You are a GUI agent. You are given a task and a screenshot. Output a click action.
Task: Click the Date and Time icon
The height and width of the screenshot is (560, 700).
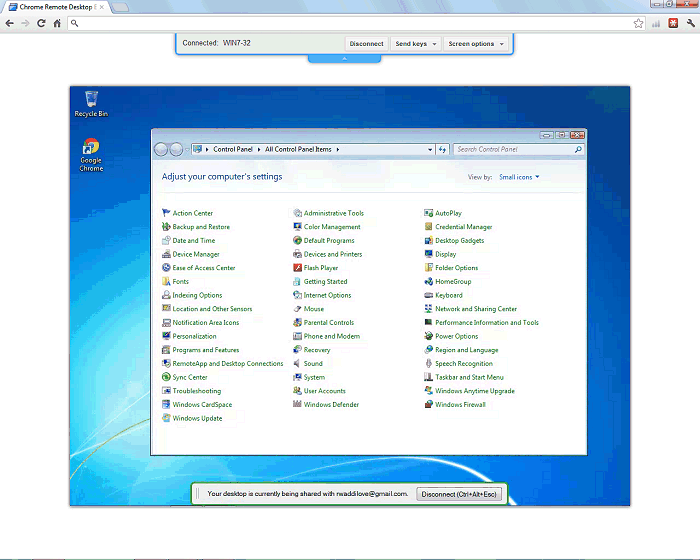click(x=166, y=240)
